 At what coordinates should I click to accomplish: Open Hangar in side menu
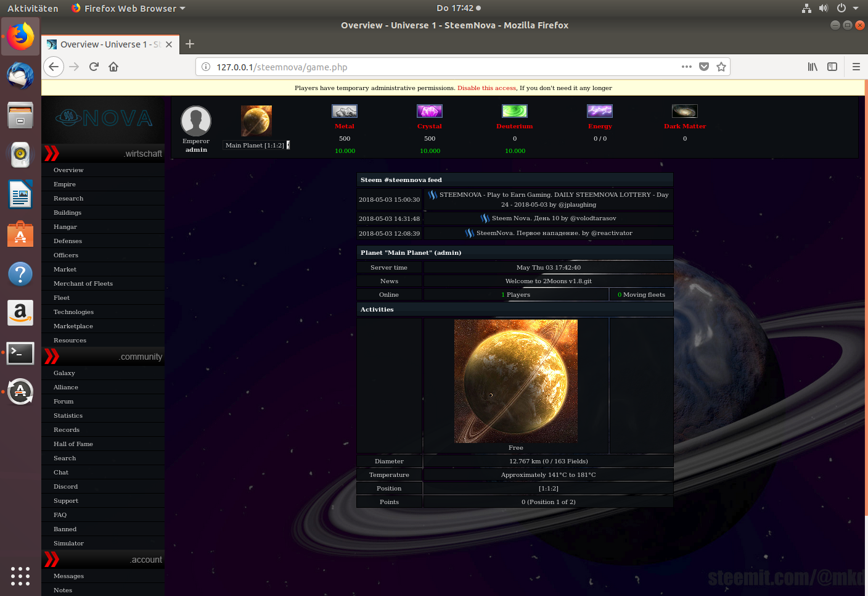[65, 226]
